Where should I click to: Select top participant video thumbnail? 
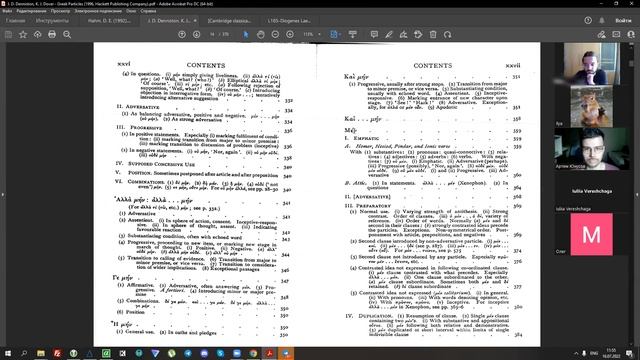click(591, 64)
